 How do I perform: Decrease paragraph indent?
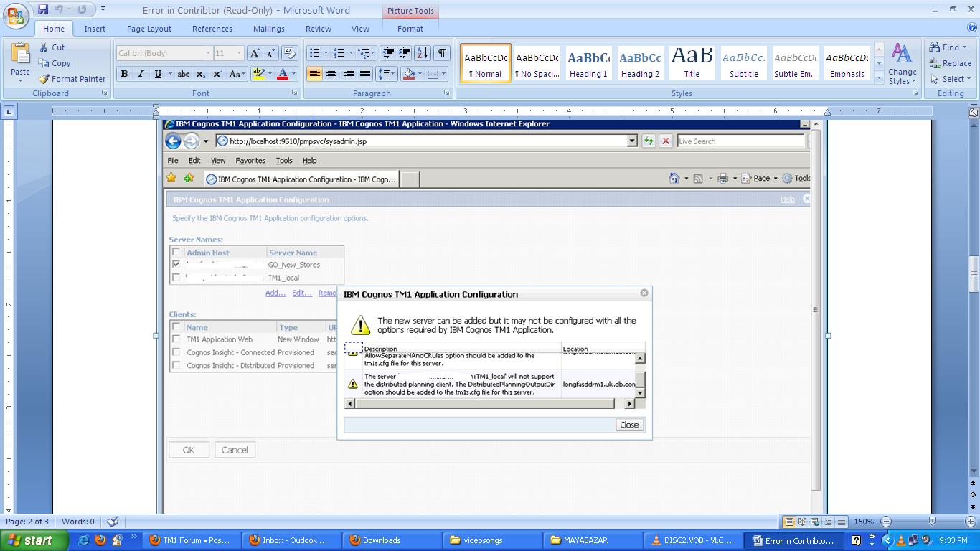click(x=388, y=53)
